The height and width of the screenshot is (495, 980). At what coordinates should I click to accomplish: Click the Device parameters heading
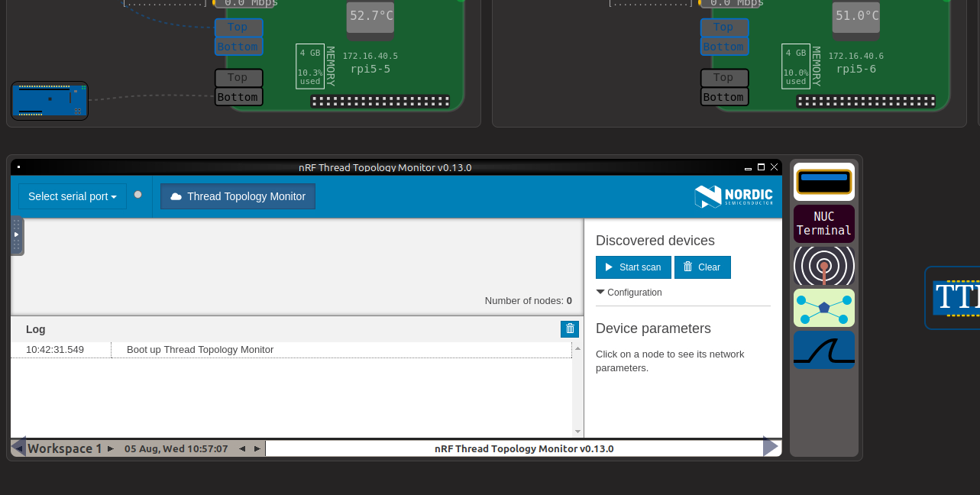click(x=653, y=328)
